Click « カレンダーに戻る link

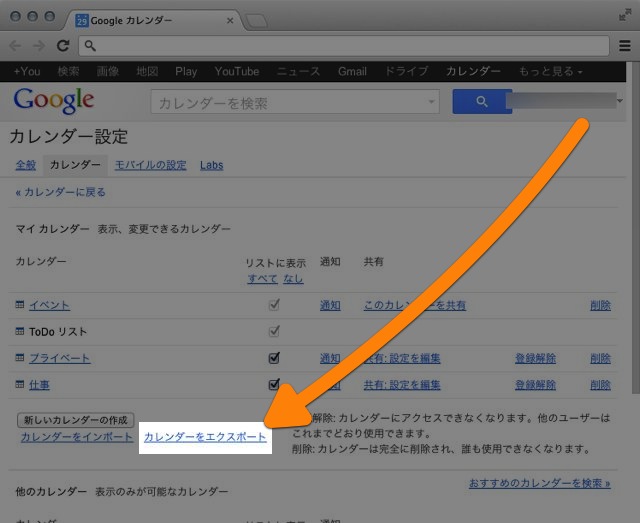(x=60, y=192)
